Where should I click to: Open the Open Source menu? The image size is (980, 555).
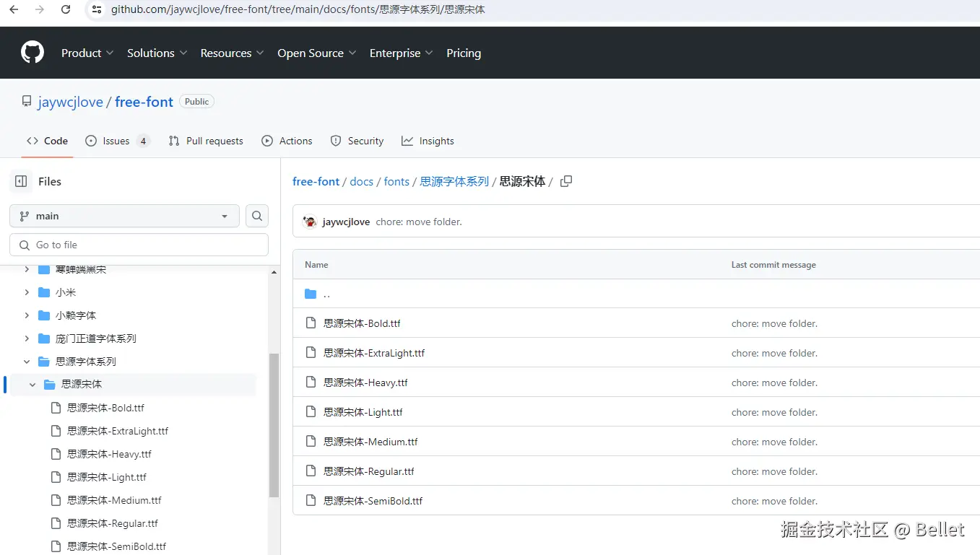click(317, 53)
